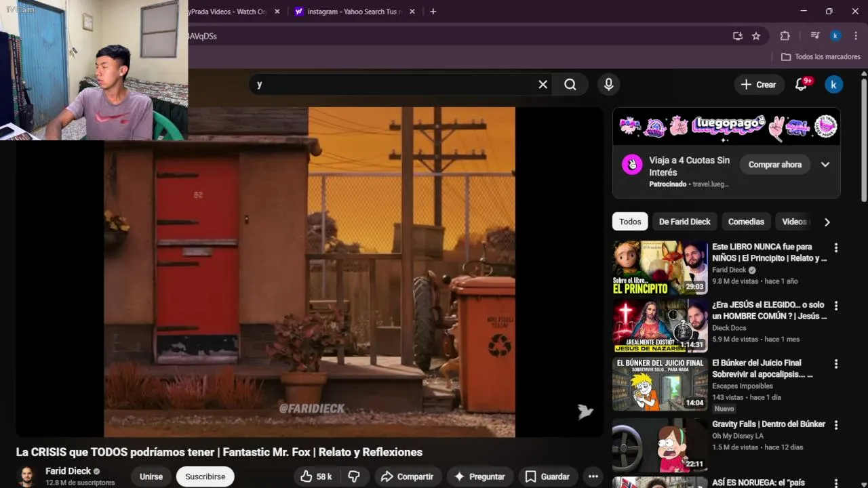Click the video player to pause
The image size is (868, 488).
click(x=309, y=272)
